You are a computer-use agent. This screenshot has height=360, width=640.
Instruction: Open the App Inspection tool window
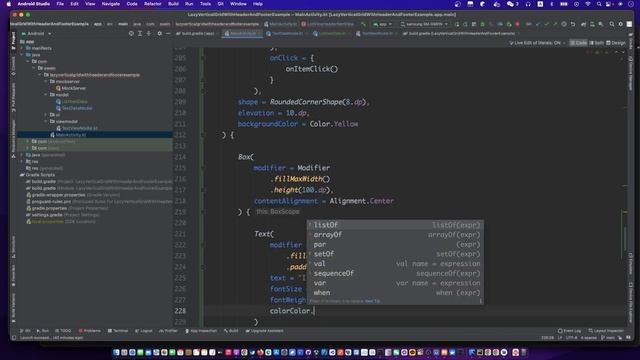(x=201, y=331)
